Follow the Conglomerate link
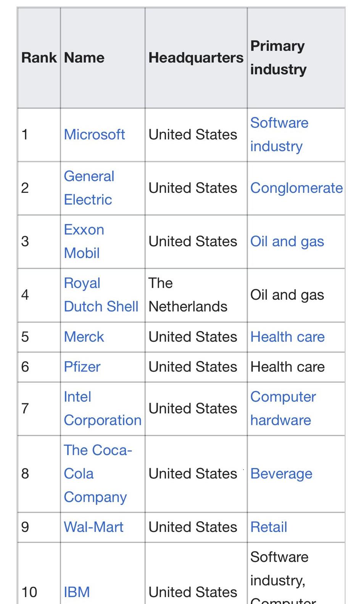 click(x=296, y=188)
